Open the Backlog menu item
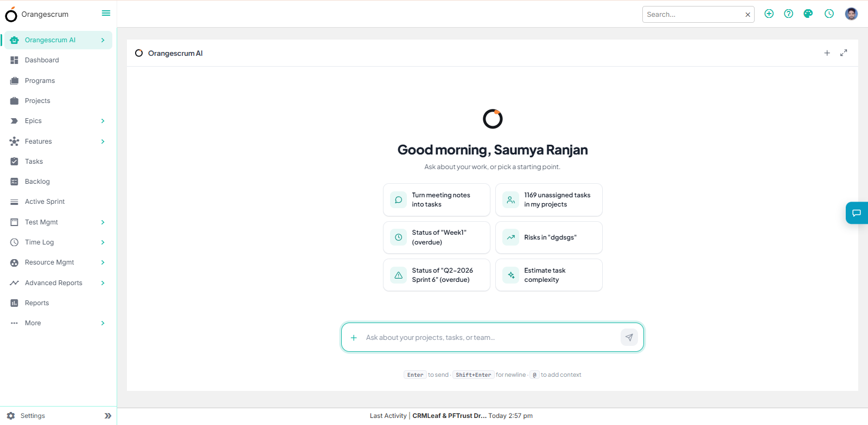 (58, 182)
